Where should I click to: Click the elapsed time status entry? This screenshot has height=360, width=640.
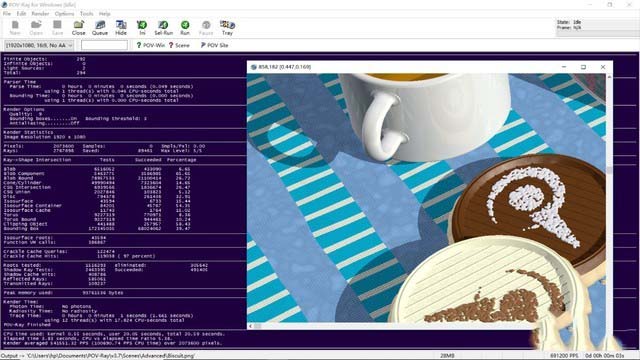click(605, 356)
